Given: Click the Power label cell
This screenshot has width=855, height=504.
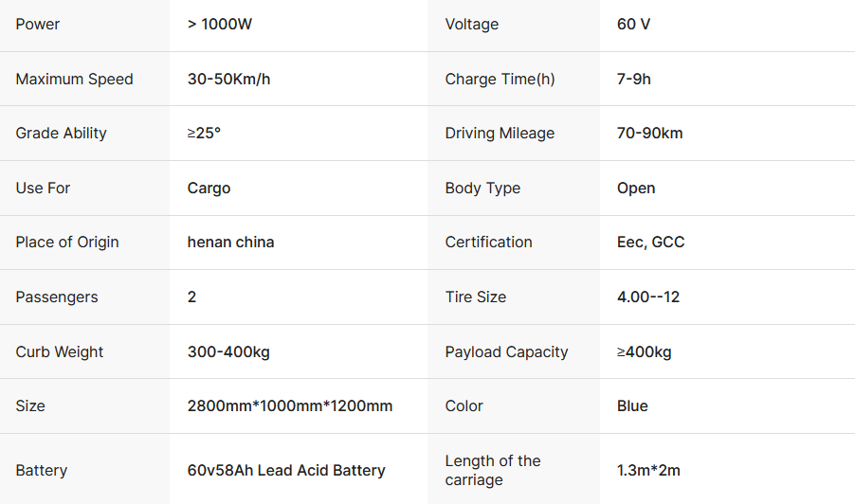Looking at the screenshot, I should pos(38,25).
